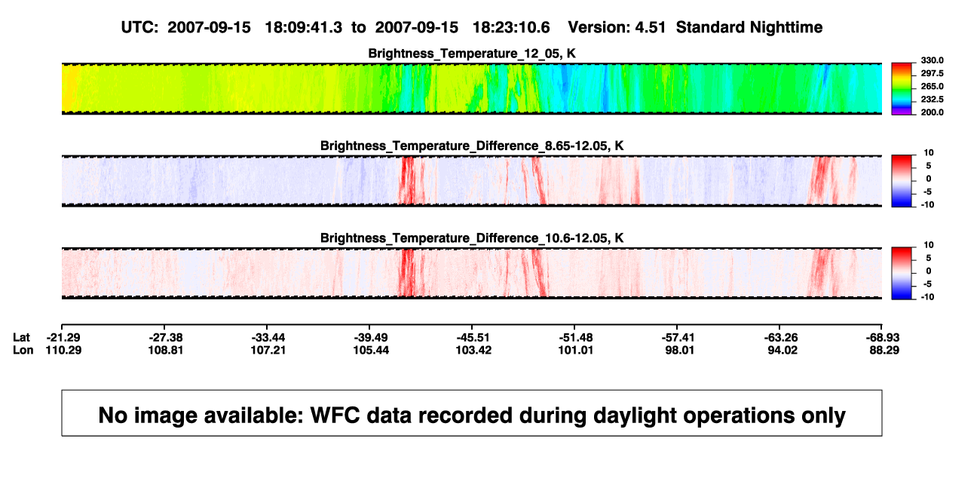This screenshot has width=980, height=503.
Task: Click longitude value '105.44'
Action: pyautogui.click(x=370, y=350)
